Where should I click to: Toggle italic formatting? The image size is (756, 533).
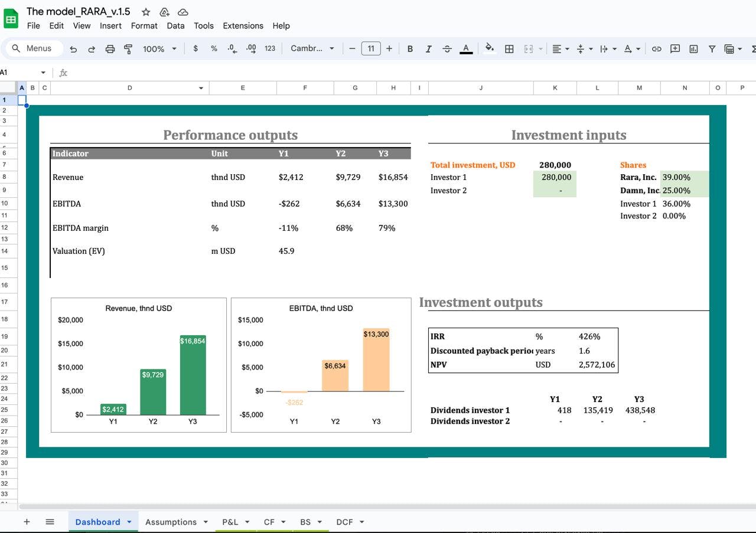click(x=428, y=49)
